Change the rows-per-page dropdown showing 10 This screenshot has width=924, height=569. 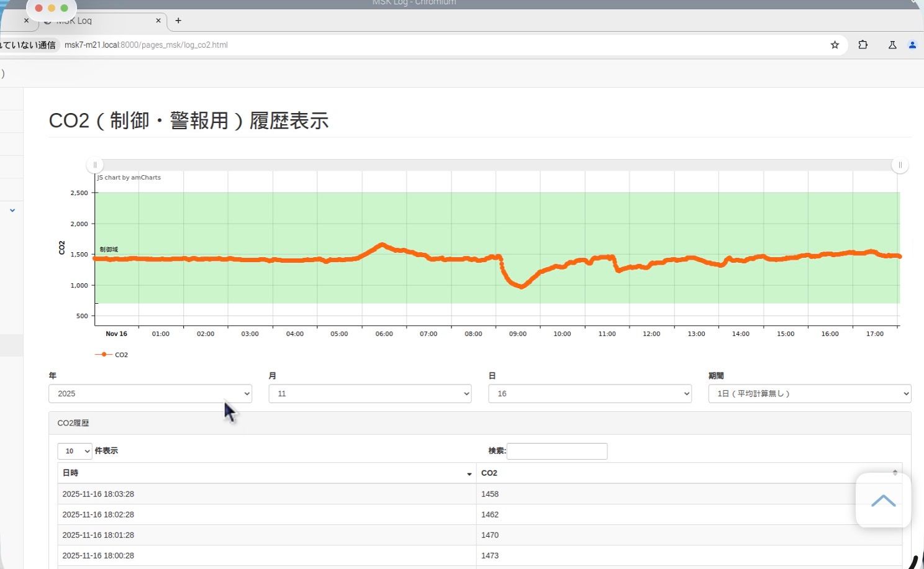[75, 451]
